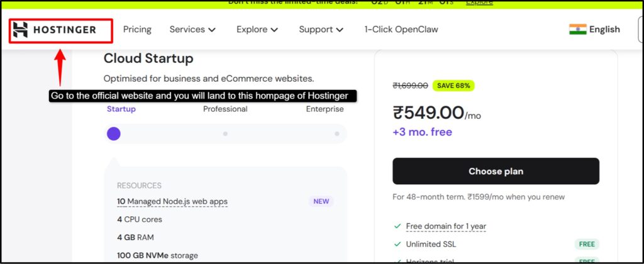
Task: Click the 48-month term renewal note
Action: [479, 197]
